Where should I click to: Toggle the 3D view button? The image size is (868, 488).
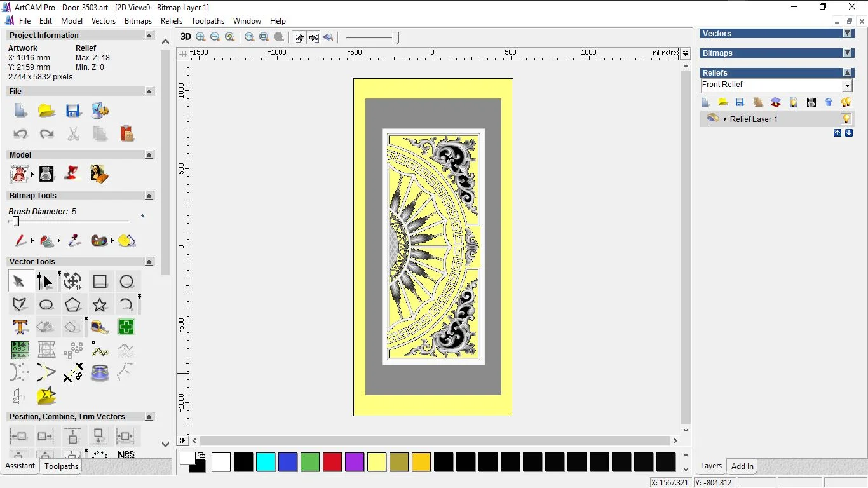click(x=185, y=37)
